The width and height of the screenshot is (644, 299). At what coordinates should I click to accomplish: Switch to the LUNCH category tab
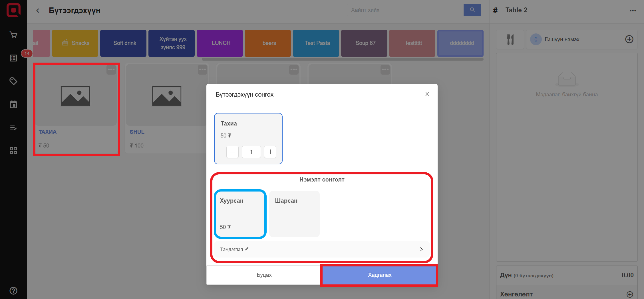[x=221, y=43]
